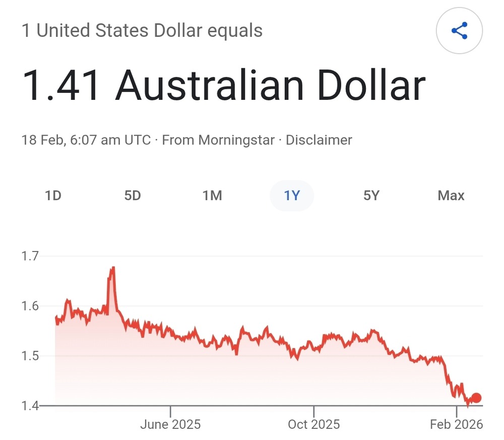Click the 1.4 y-axis value
504x440 pixels.
pos(31,406)
